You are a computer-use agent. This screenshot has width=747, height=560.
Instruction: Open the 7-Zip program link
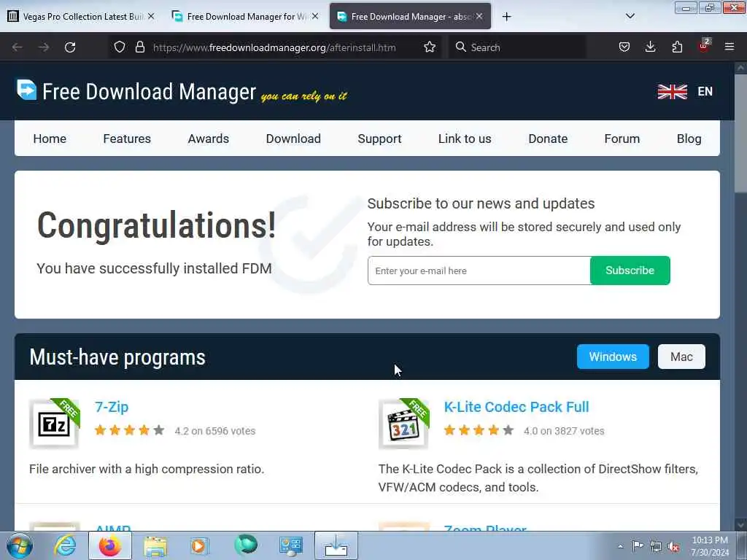pos(112,407)
